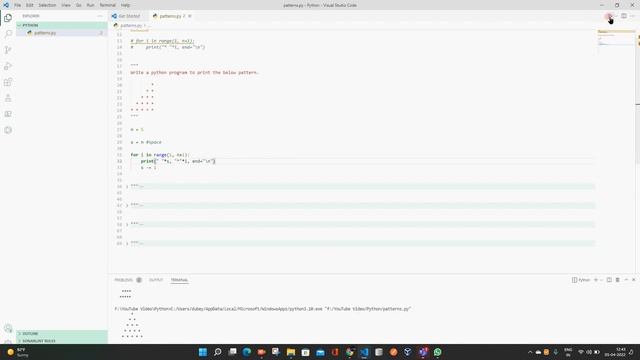This screenshot has width=640, height=360.
Task: Click the ENG language indicator
Action: pos(568,352)
